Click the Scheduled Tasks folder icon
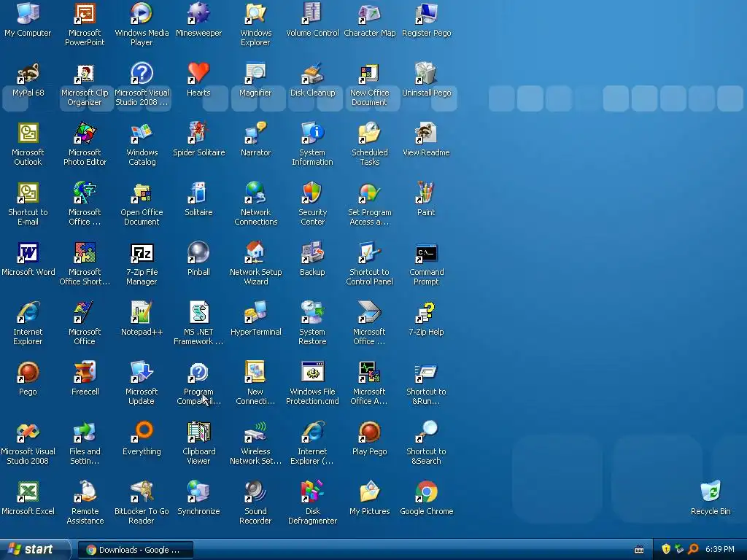 370,133
